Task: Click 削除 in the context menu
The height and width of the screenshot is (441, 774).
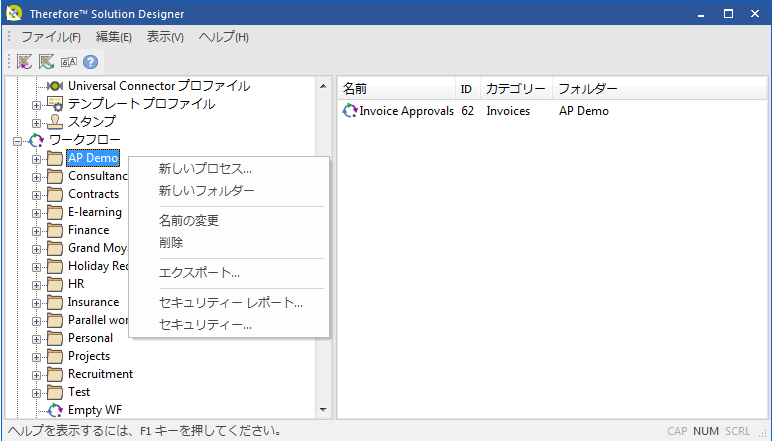Action: click(x=171, y=242)
